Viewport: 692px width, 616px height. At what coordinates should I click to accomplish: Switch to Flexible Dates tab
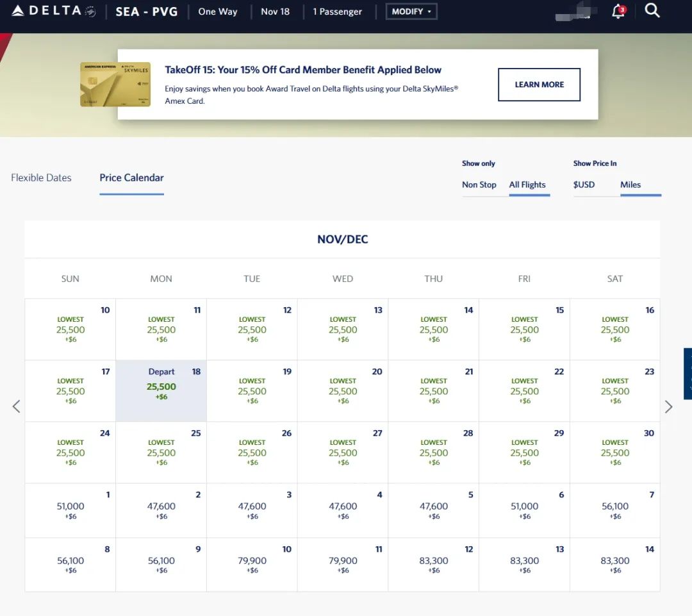pos(41,178)
